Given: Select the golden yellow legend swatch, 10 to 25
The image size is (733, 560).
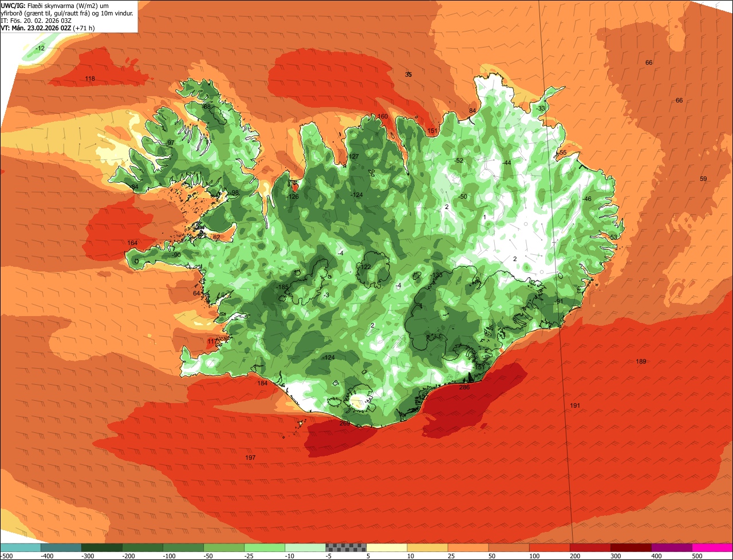Looking at the screenshot, I should [427, 547].
